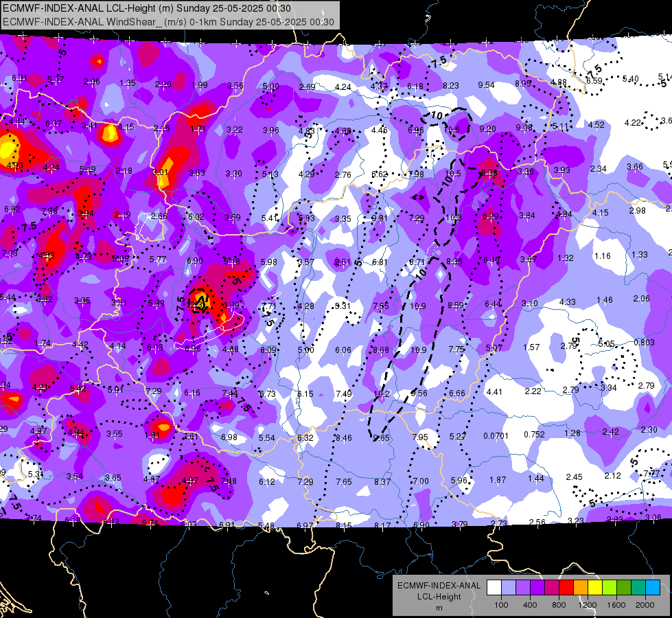Click the yellow legend swatch
The height and width of the screenshot is (618, 672).
[x=595, y=587]
